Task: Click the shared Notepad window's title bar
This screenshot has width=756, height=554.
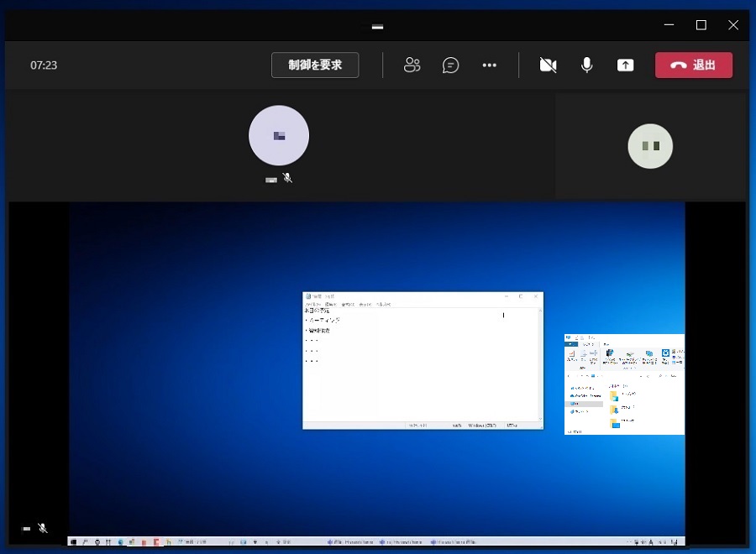Action: coord(403,296)
